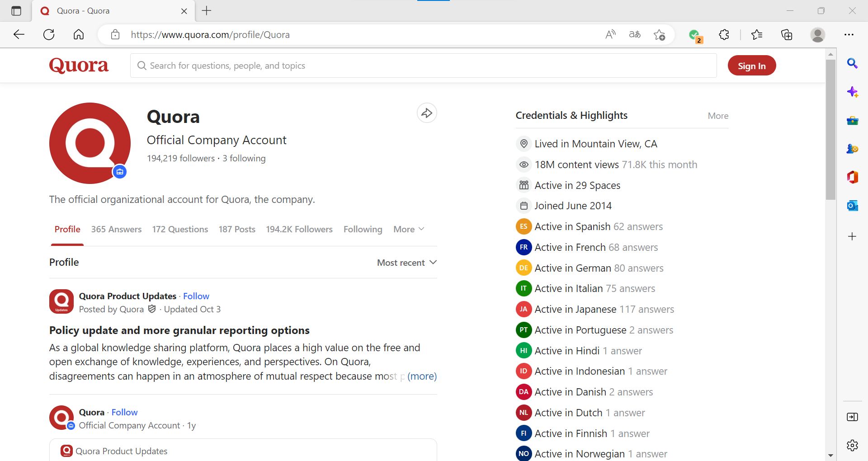Viewport: 868px width, 461px height.
Task: Open the Favorites list icon
Action: coord(757,35)
